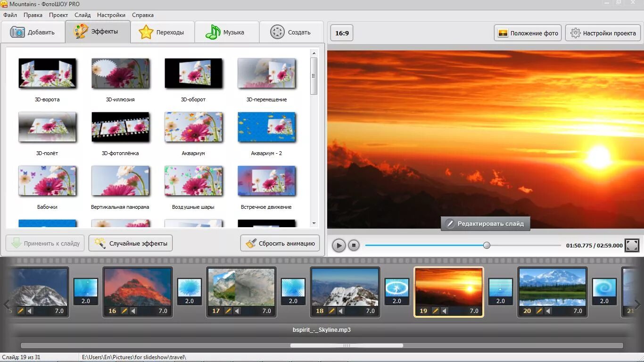Screen dimensions: 644x362
Task: Switch preview to fullscreen
Action: 632,245
